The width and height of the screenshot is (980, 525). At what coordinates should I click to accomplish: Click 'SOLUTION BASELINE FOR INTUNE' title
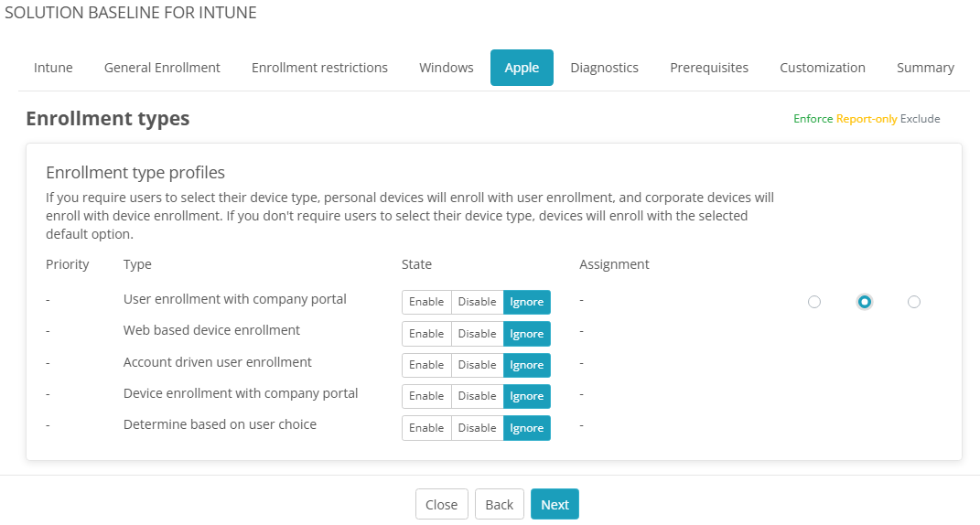coord(131,13)
